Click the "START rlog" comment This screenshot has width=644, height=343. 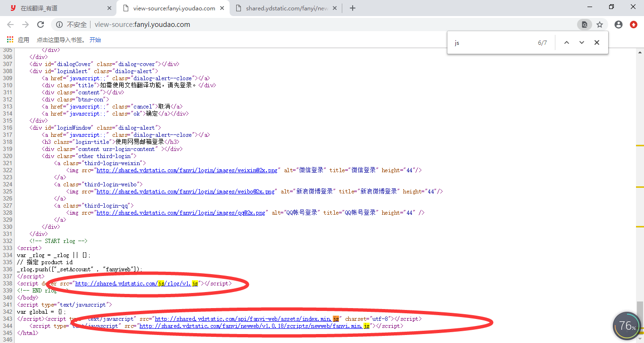point(58,241)
